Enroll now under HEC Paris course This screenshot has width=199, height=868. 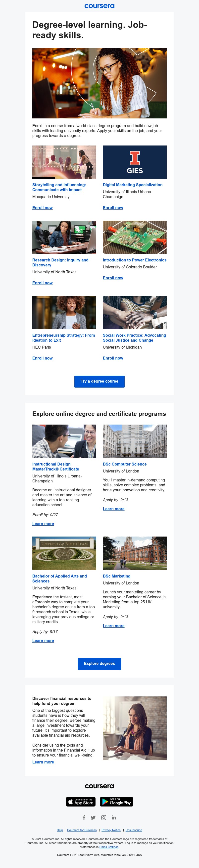pyautogui.click(x=43, y=358)
